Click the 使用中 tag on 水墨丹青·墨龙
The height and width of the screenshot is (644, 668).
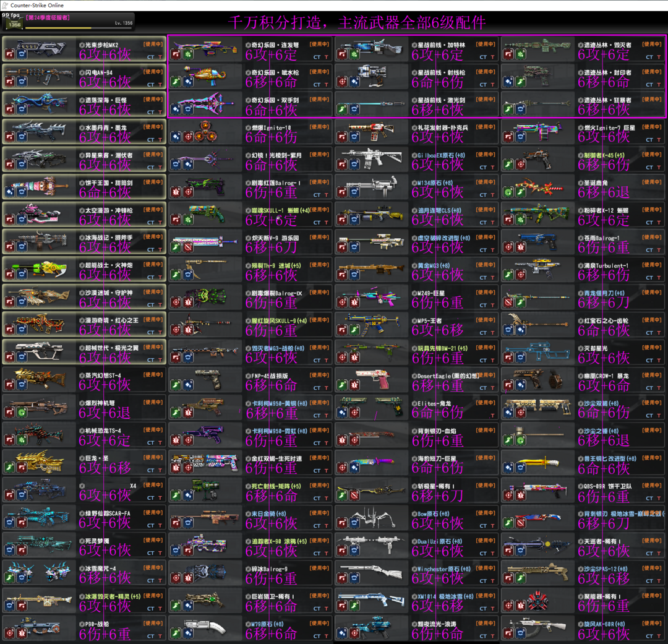153,127
